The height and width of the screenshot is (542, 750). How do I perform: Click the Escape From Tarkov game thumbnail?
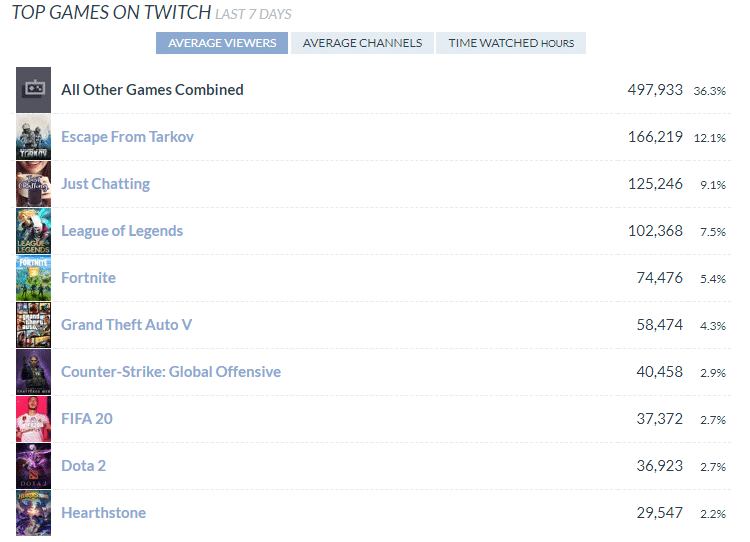tap(33, 137)
